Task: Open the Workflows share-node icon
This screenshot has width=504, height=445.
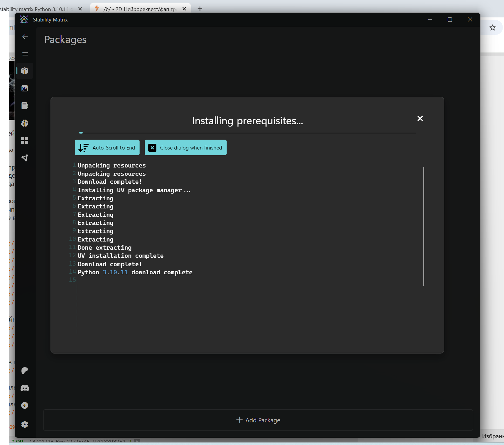Action: pyautogui.click(x=25, y=158)
